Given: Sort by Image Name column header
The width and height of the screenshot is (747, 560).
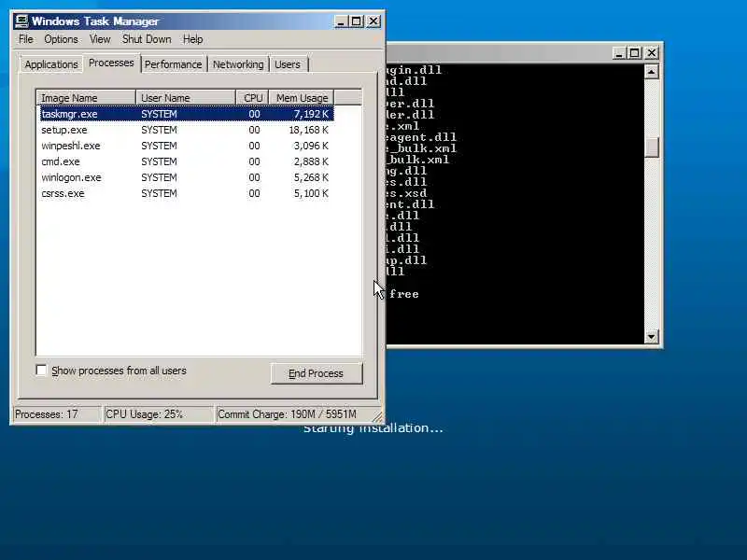Looking at the screenshot, I should [86, 98].
